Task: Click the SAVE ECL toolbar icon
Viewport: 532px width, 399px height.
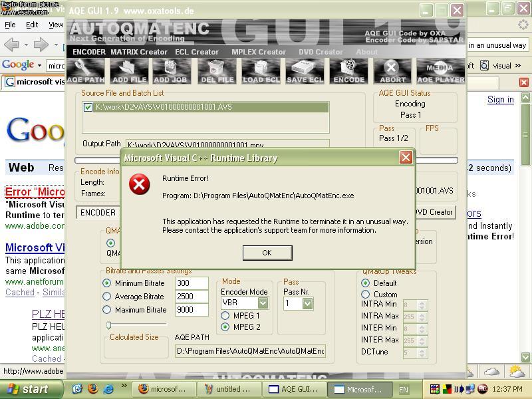Action: 305,71
